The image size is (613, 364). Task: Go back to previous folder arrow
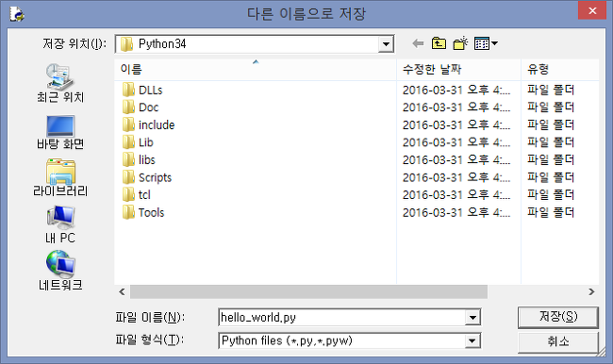click(418, 43)
